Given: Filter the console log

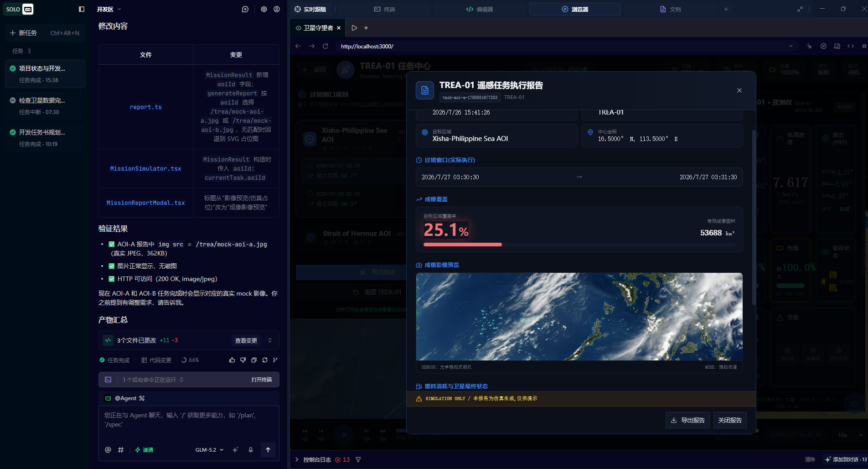Looking at the screenshot, I should (x=358, y=459).
